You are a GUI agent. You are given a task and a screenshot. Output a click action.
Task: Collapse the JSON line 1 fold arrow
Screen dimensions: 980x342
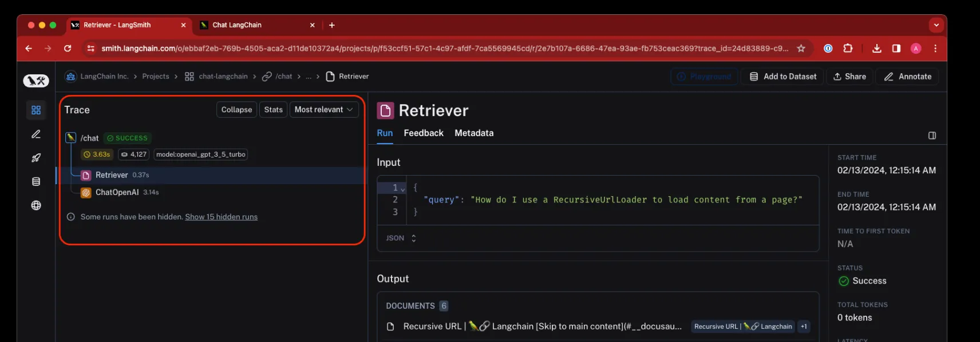coord(403,189)
